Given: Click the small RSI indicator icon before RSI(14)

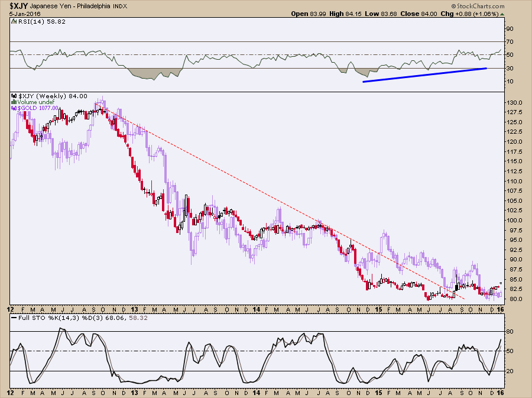Looking at the screenshot, I should (x=14, y=21).
